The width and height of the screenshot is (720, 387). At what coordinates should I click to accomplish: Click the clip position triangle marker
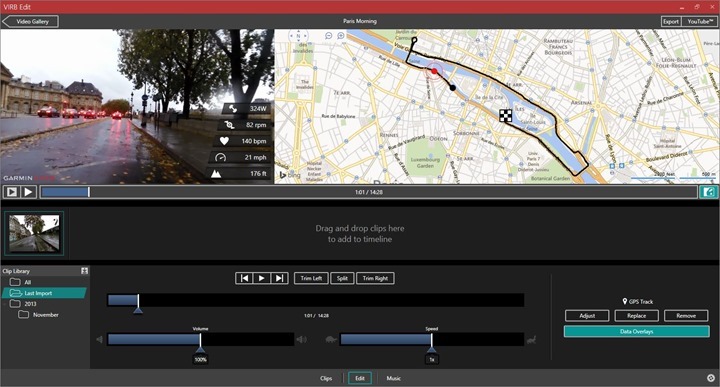pos(138,310)
